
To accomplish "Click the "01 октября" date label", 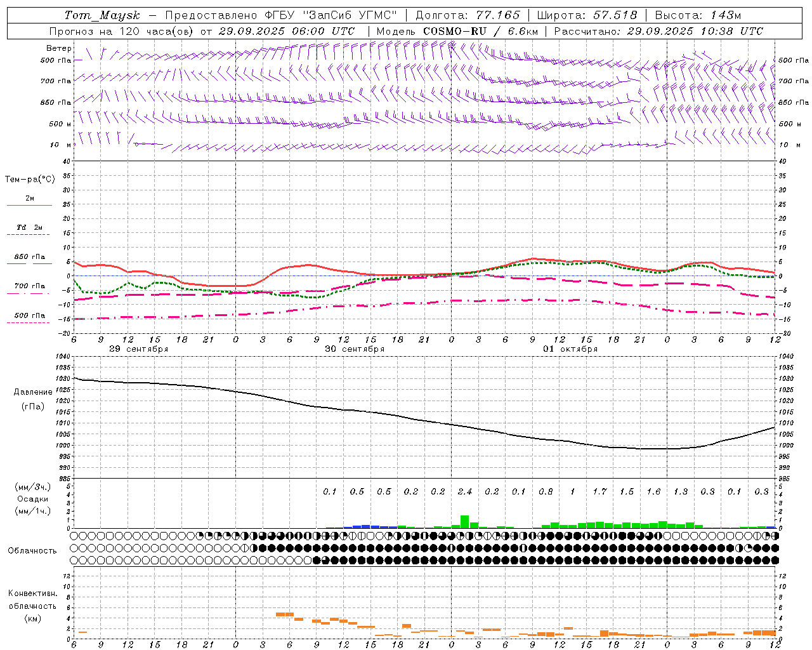I will coord(570,349).
